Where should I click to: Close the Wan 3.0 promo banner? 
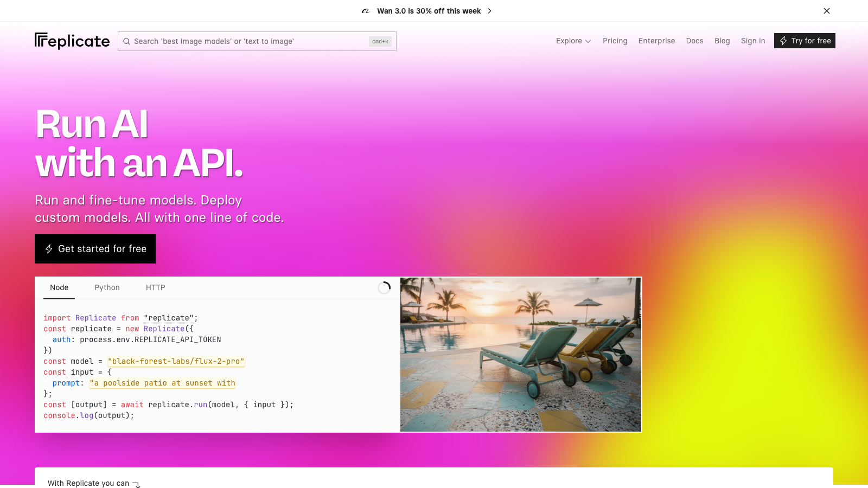(x=827, y=11)
